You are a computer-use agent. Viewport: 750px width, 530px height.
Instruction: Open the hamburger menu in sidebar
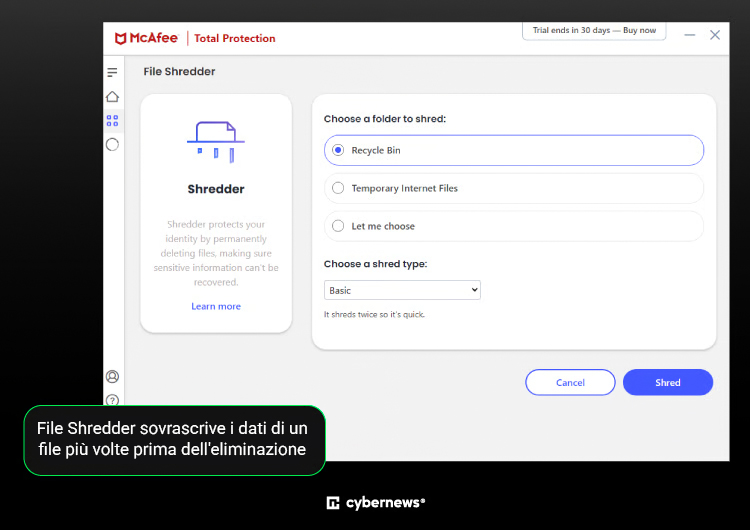point(112,72)
